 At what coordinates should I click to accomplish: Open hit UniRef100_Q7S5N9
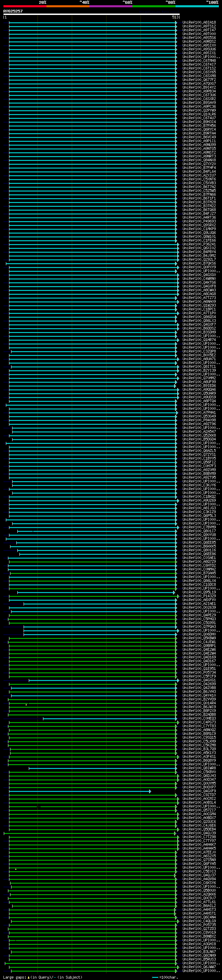pos(199,860)
